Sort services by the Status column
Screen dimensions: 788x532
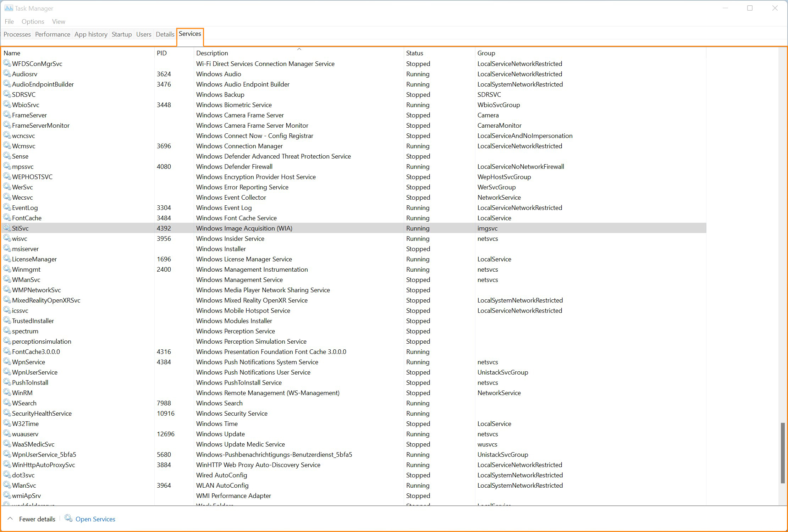[x=439, y=53]
